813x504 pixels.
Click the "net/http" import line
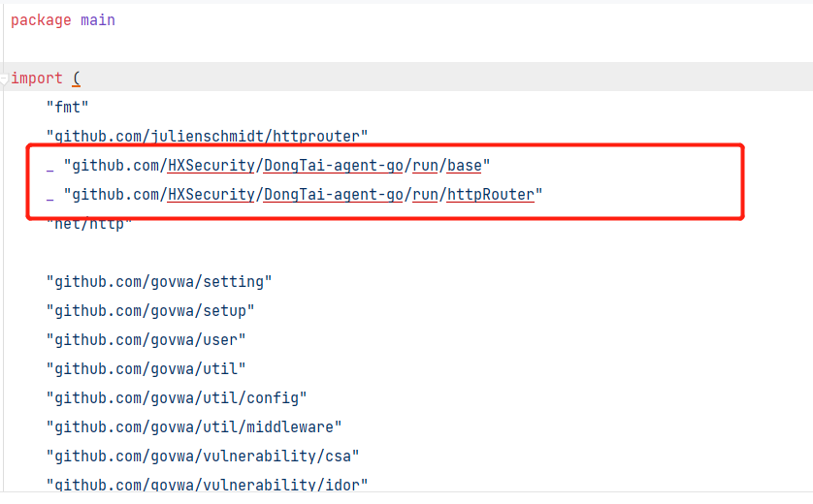click(89, 224)
